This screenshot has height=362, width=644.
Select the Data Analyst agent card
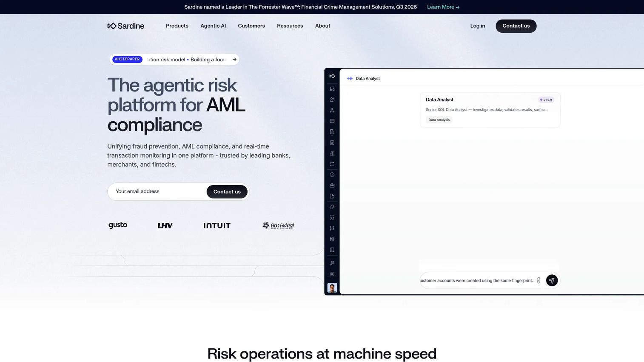[490, 110]
